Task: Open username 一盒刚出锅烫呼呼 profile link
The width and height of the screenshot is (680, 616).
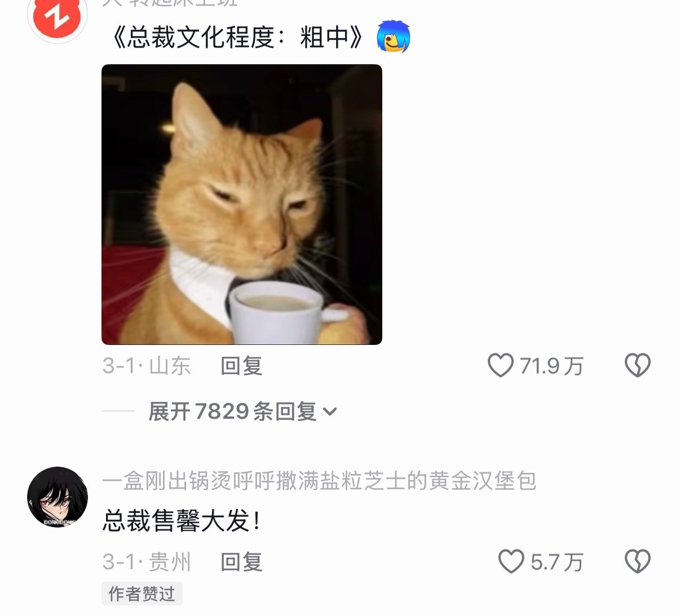Action: (x=319, y=481)
